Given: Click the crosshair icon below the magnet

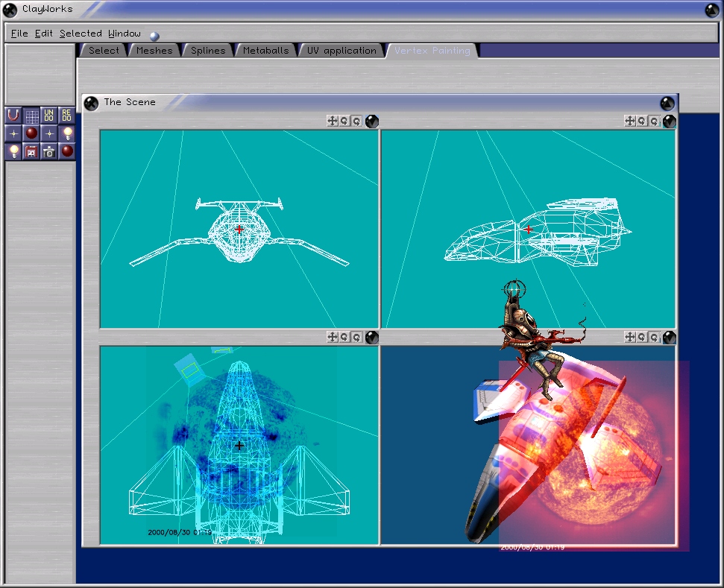Looking at the screenshot, I should click(x=13, y=133).
